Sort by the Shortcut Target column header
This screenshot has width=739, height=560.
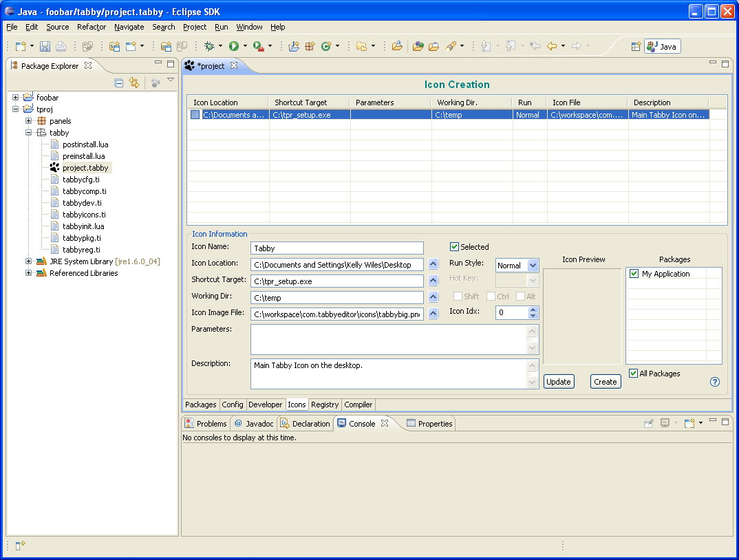point(309,103)
